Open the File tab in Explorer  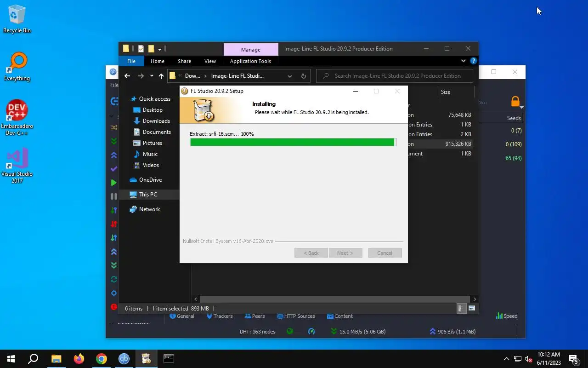(x=131, y=61)
